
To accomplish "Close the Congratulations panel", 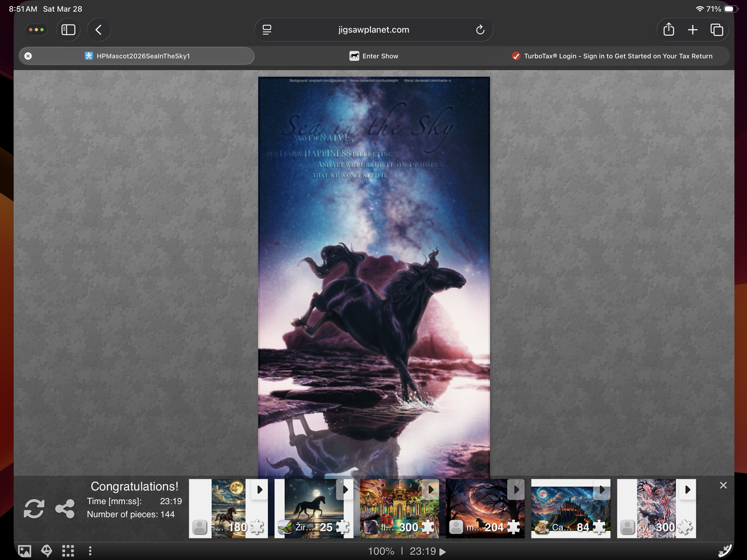I will coord(723,485).
